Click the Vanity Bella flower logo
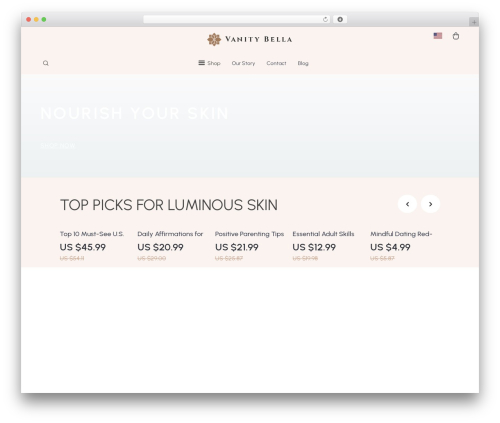The width and height of the screenshot is (500, 423). [214, 39]
